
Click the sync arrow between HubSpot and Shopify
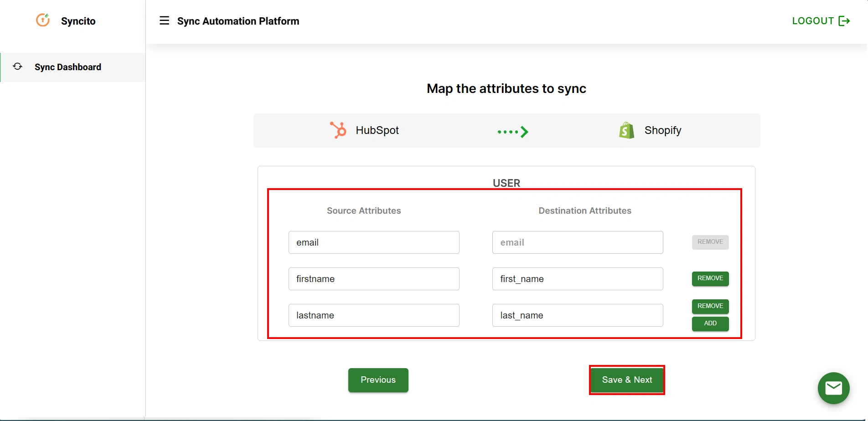point(512,131)
